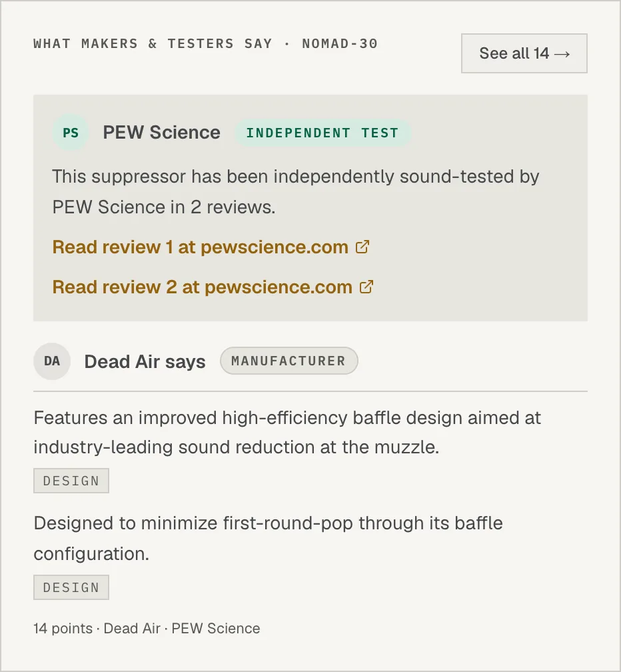Click the PS avatar badge
The image size is (621, 672).
71,133
